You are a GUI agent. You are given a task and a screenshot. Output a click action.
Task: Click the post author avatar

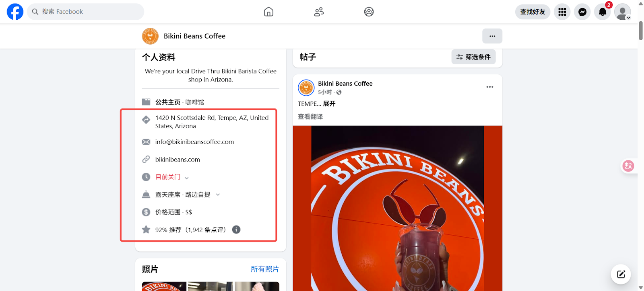pyautogui.click(x=306, y=88)
